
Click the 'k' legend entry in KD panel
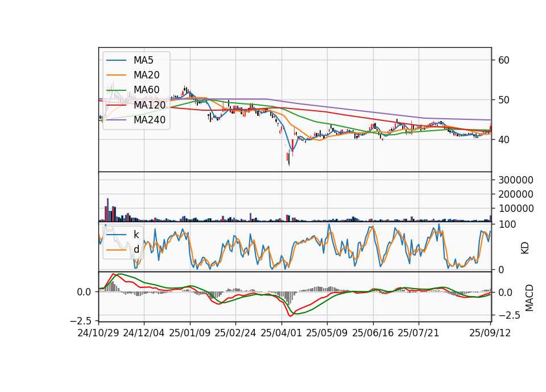click(x=136, y=234)
